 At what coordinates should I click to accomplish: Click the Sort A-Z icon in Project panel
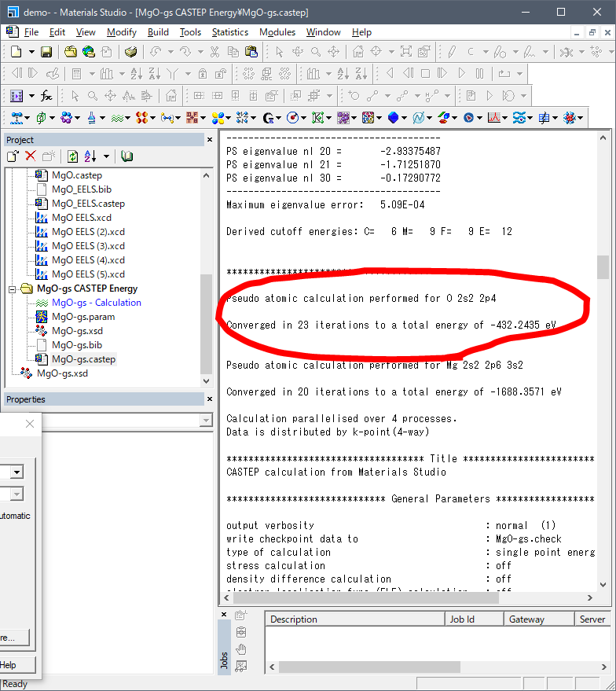90,156
